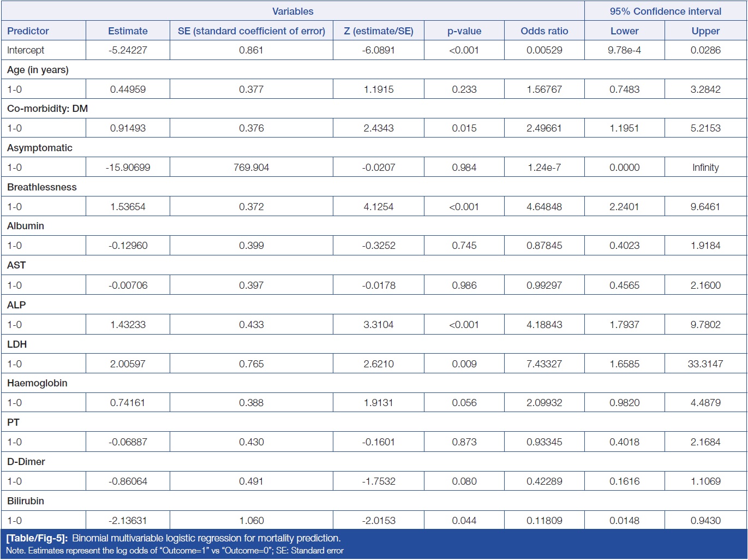Click the Haemoglobin p-value 0.056
748x560 pixels.
click(464, 403)
